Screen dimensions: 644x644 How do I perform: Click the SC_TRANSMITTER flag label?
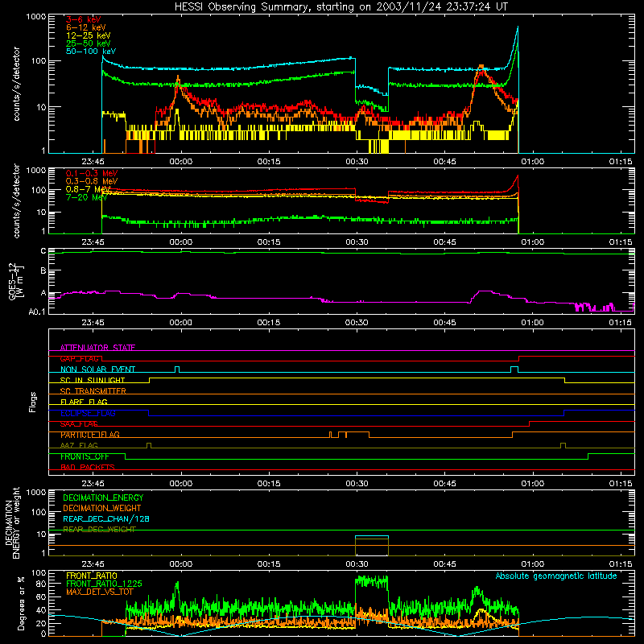93,391
